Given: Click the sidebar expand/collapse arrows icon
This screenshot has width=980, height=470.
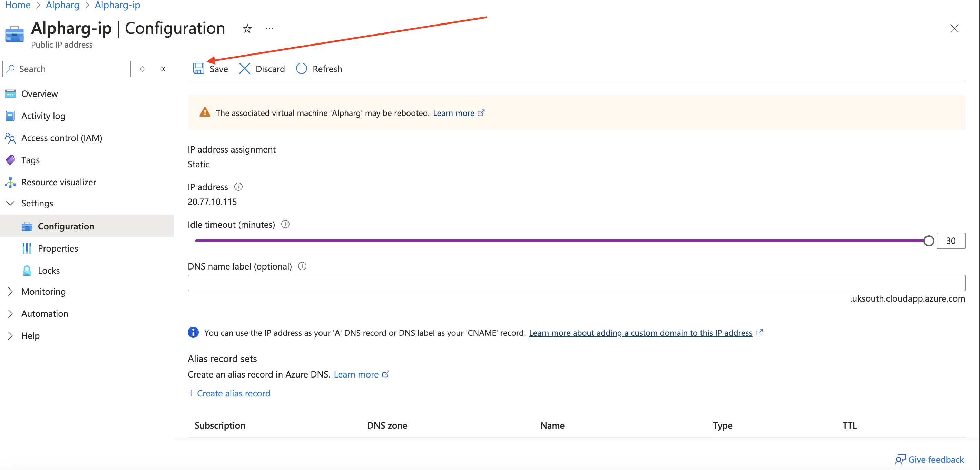Looking at the screenshot, I should [x=142, y=69].
